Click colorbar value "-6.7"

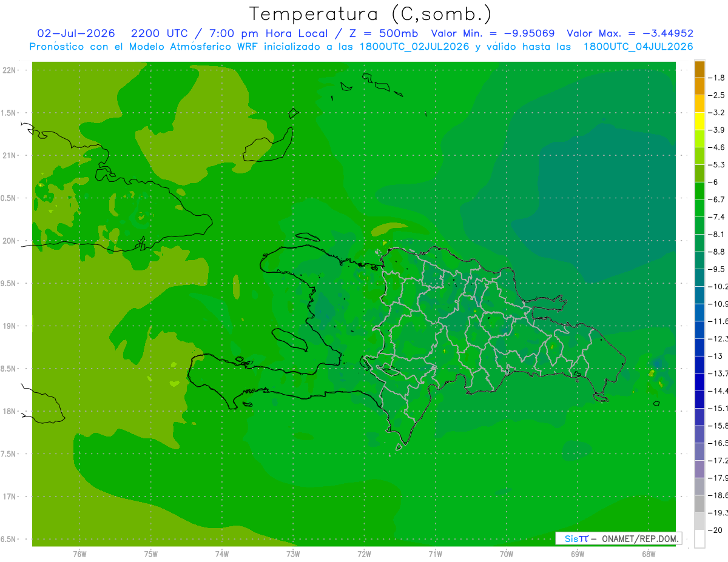pyautogui.click(x=717, y=199)
